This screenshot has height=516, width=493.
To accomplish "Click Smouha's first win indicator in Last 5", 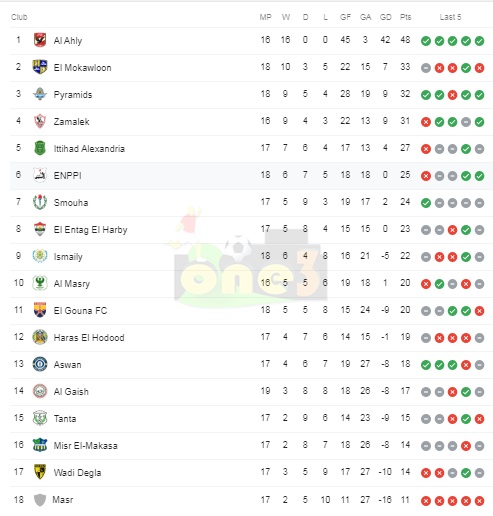I will pos(426,203).
